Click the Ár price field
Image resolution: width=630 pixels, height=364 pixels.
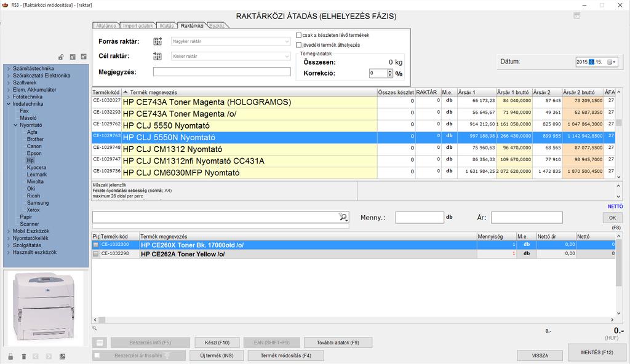click(x=527, y=218)
